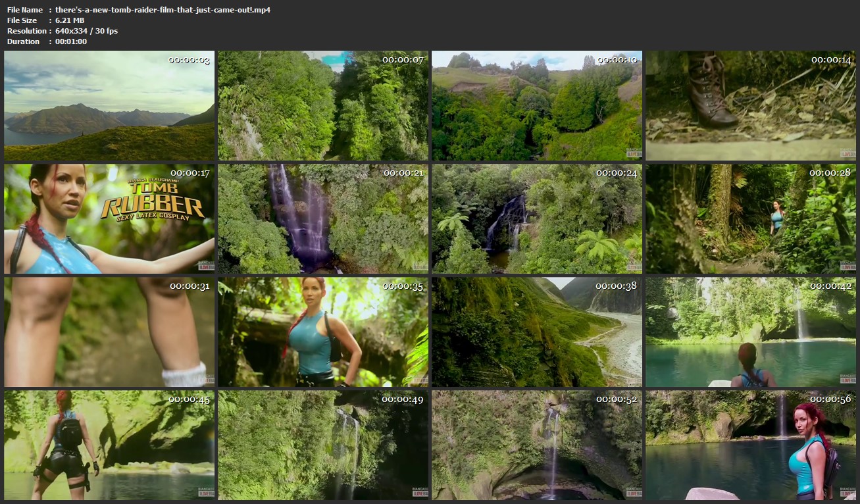860x504 pixels.
Task: Click the final frame at 00:00:56
Action: (751, 445)
